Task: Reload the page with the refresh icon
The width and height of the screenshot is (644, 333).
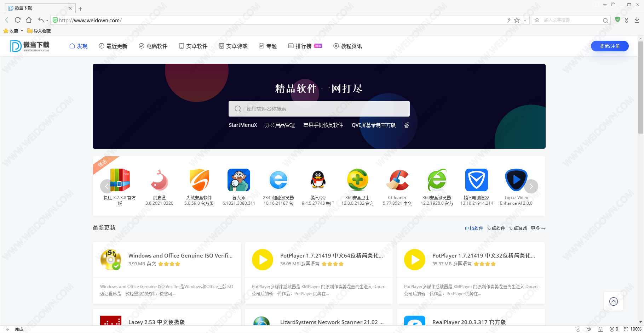Action: click(18, 20)
